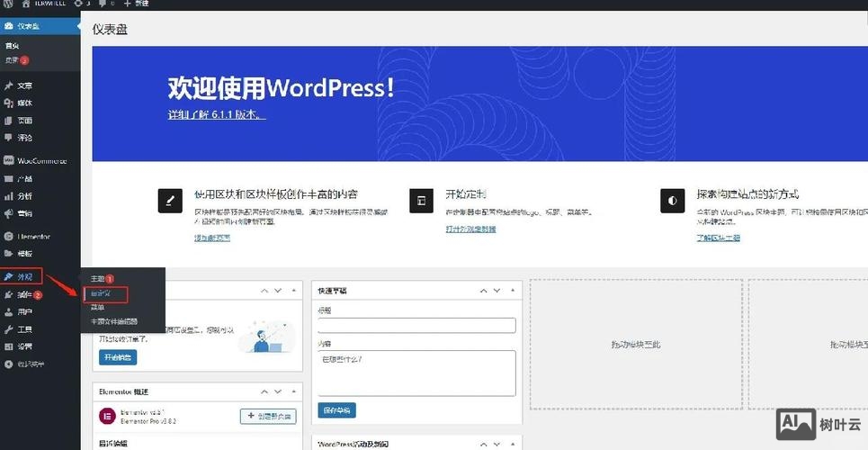Viewport: 868px width, 450px height.
Task: Toggle the 快速草稿 widget panel
Action: (513, 291)
